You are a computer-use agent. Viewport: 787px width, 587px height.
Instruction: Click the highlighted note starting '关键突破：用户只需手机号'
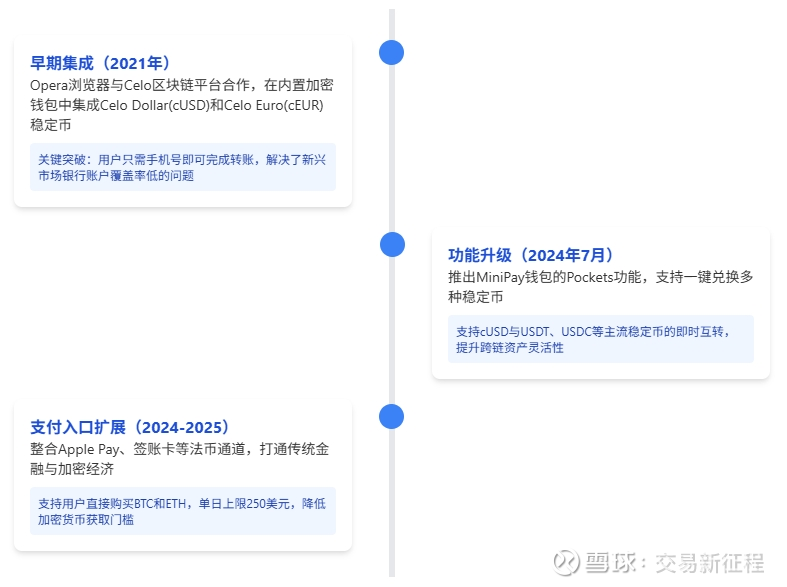pyautogui.click(x=183, y=167)
